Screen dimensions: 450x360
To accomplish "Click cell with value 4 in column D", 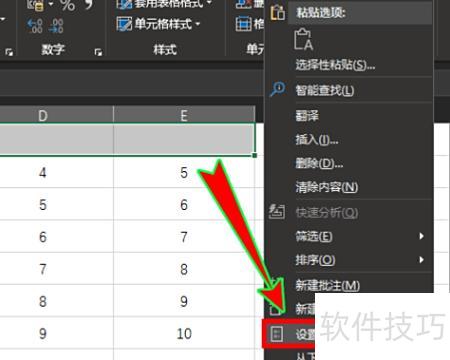I will click(57, 172).
